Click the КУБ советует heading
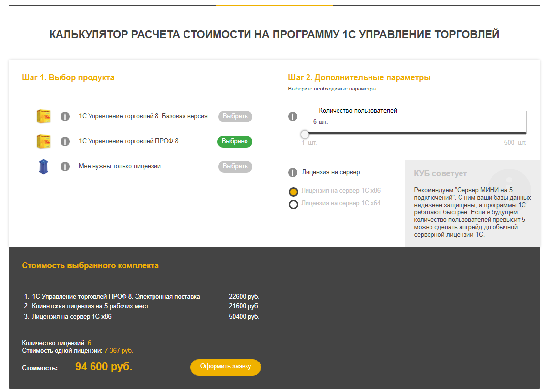 click(x=440, y=174)
